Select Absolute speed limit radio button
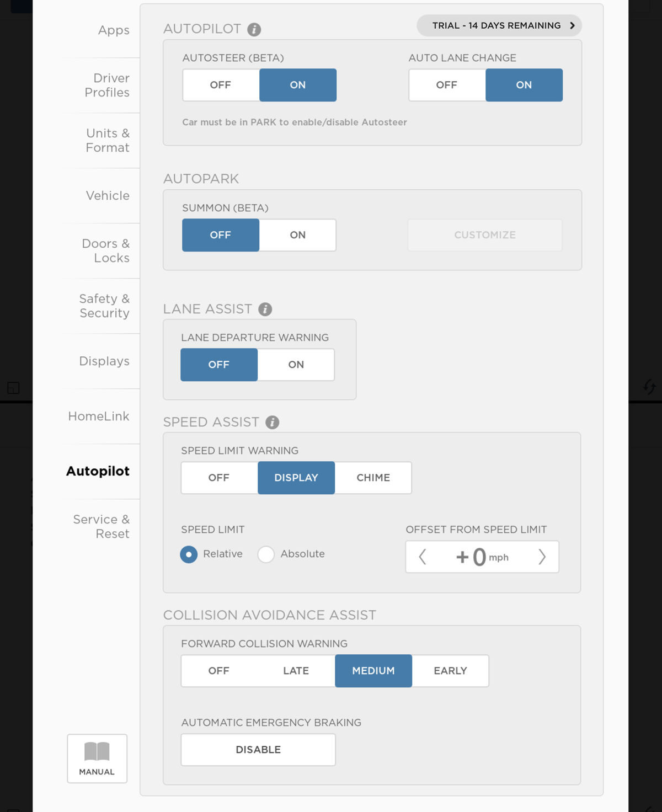Screen dimensions: 662x812 pos(266,554)
